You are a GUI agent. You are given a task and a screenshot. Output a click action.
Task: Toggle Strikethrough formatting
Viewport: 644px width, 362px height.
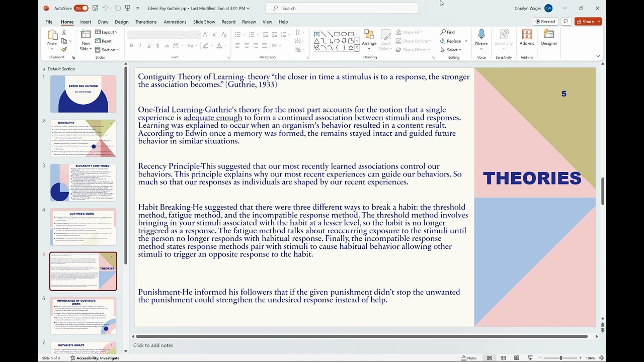(x=167, y=46)
